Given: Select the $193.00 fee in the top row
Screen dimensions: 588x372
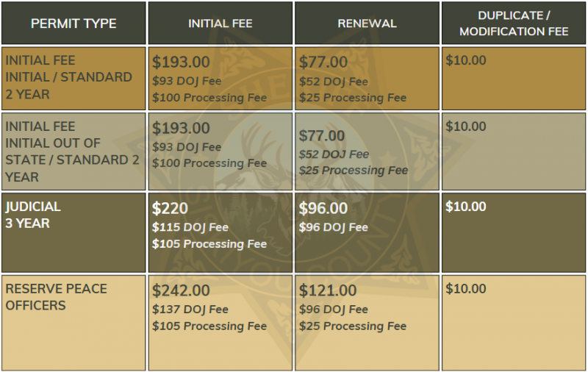Looking at the screenshot, I should coord(181,62).
